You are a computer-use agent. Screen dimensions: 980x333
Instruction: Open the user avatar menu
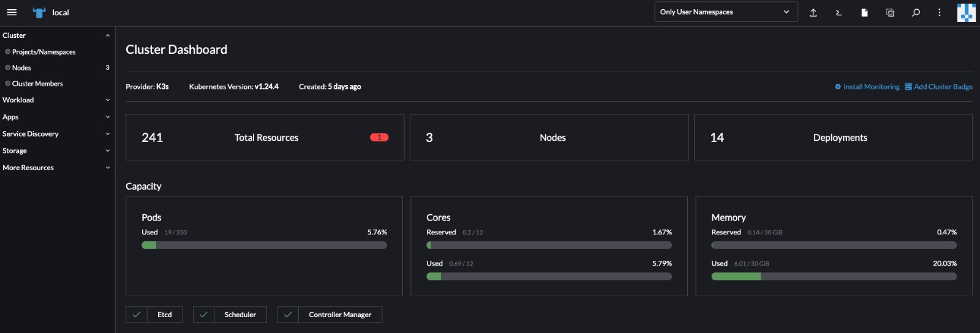point(966,12)
